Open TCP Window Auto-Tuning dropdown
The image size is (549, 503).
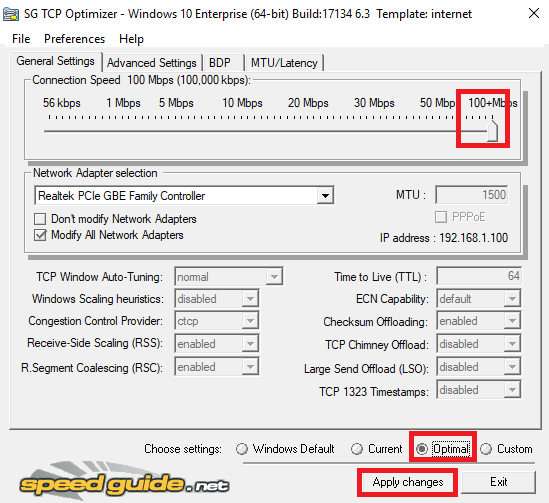click(229, 277)
